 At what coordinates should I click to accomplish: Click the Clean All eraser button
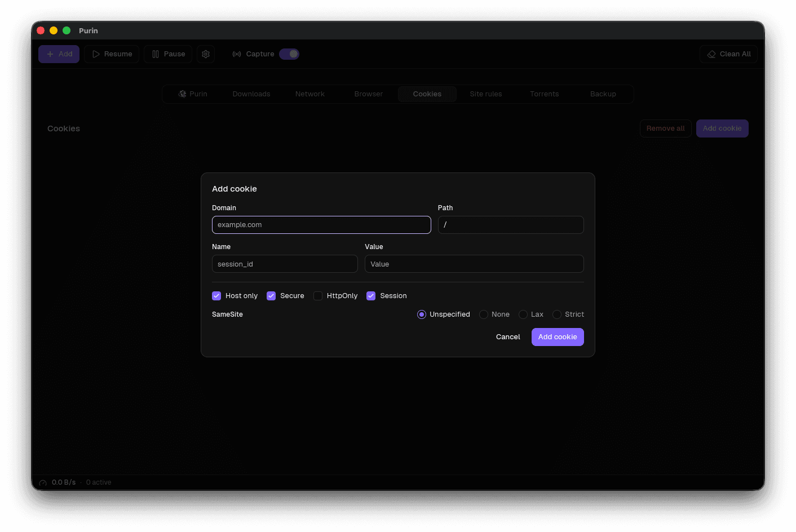pyautogui.click(x=728, y=54)
